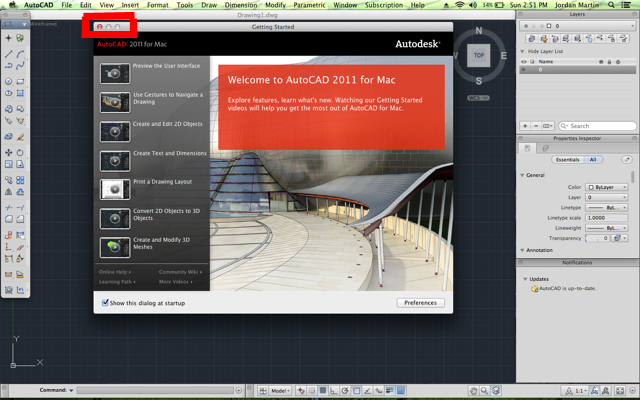Select the rectangular Array tool
640x400 pixels.
click(x=20, y=180)
